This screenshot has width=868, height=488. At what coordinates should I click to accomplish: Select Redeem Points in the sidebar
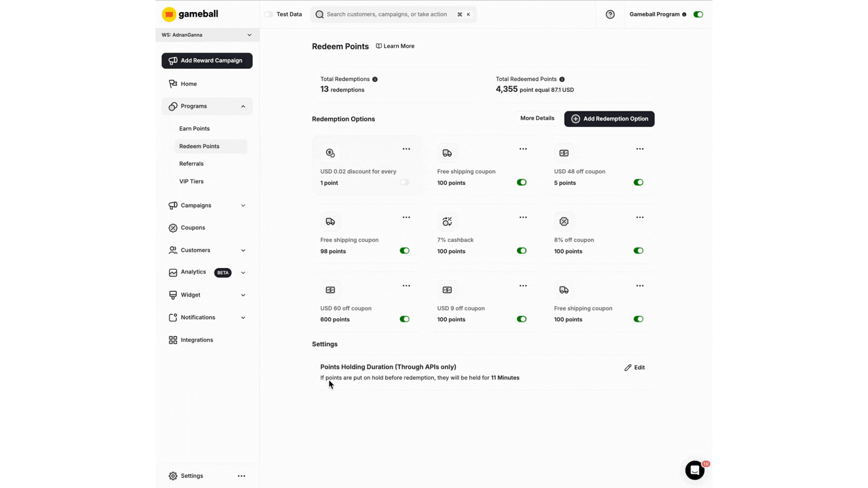(x=199, y=146)
